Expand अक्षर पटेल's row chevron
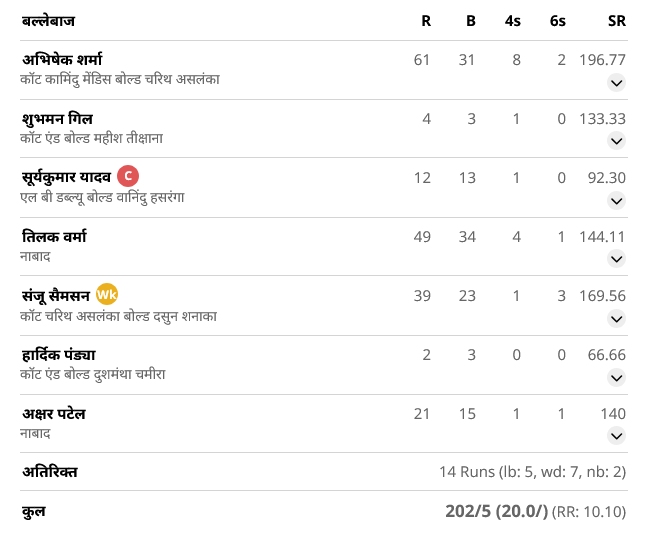Viewport: 648px width, 545px height. tap(616, 436)
